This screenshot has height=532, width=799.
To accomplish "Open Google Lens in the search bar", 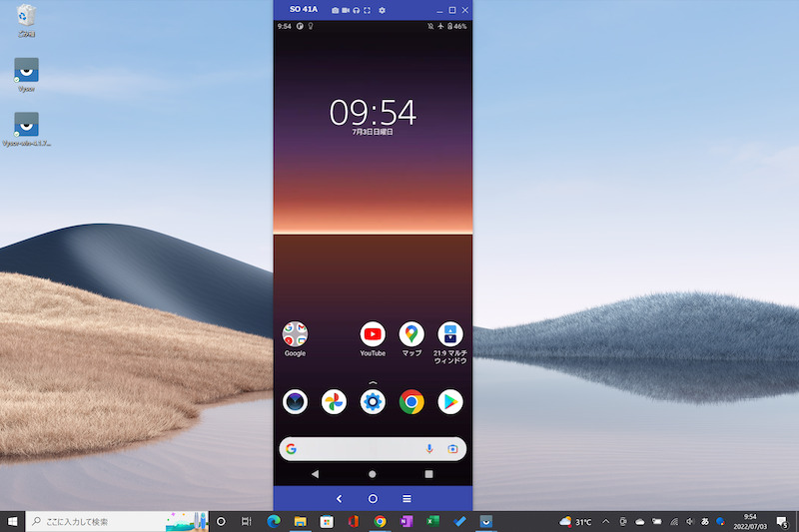I will click(452, 449).
